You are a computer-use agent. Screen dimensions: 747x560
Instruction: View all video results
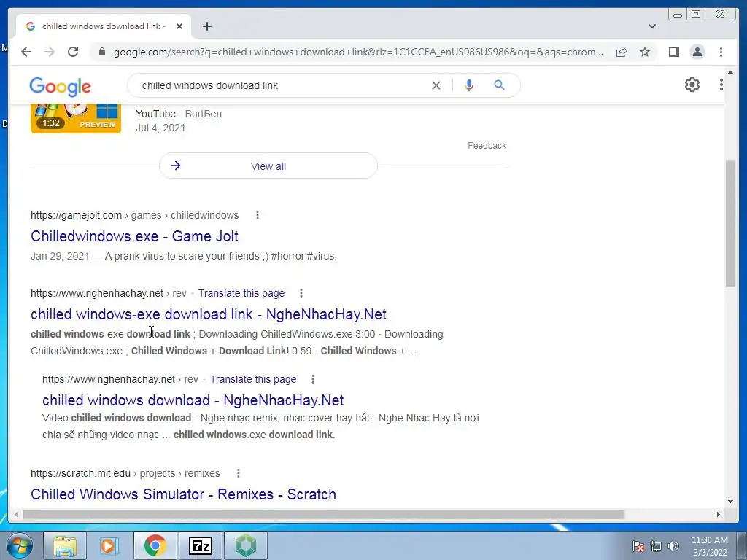pos(268,166)
